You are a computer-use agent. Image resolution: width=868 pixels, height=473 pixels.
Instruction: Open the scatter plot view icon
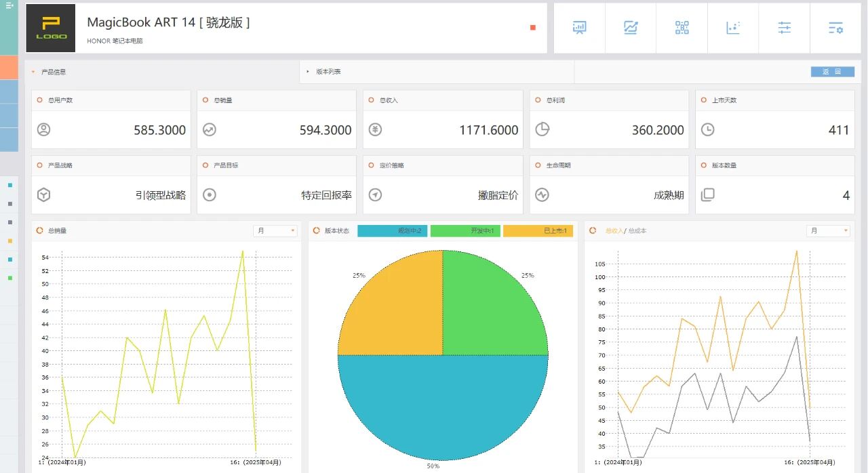[x=733, y=28]
